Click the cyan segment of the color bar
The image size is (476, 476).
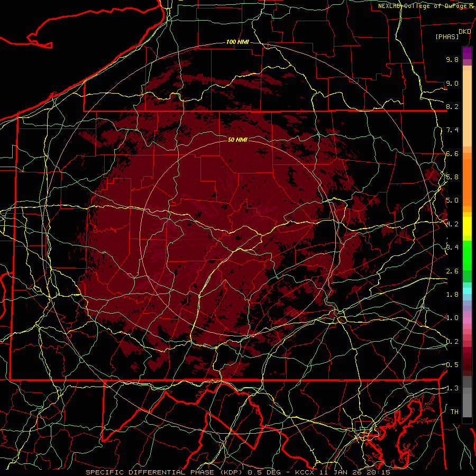467,291
